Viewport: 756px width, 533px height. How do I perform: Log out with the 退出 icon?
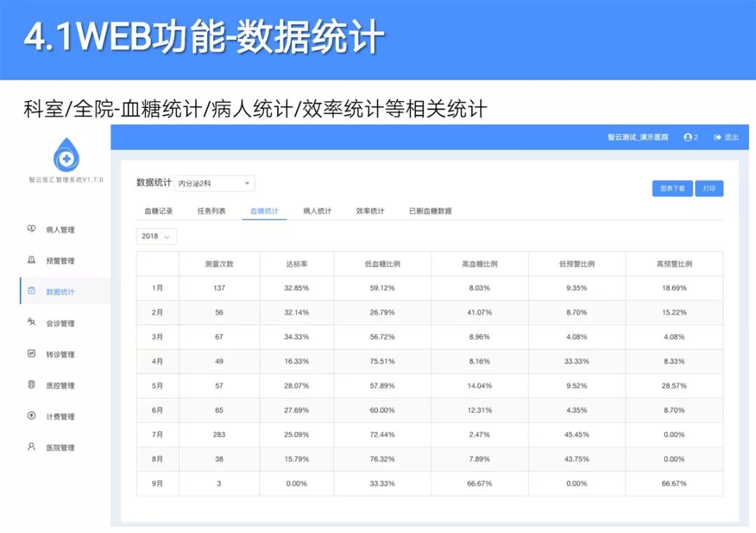click(717, 137)
